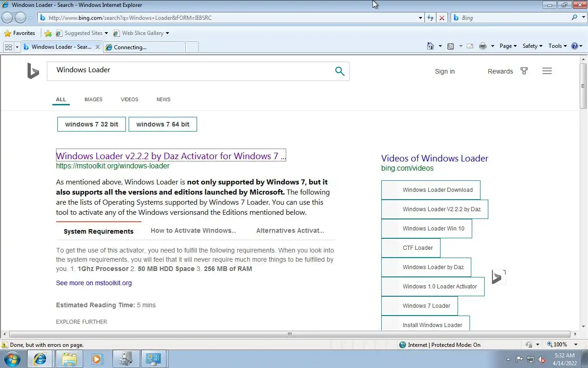Click the Bing feedback floating icon
Screen dimensions: 588x368
pos(498,277)
